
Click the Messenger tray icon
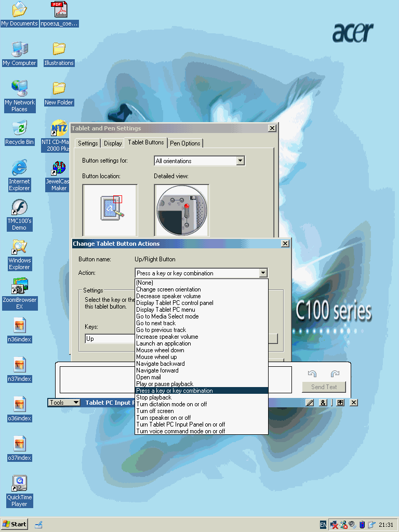coord(343,525)
